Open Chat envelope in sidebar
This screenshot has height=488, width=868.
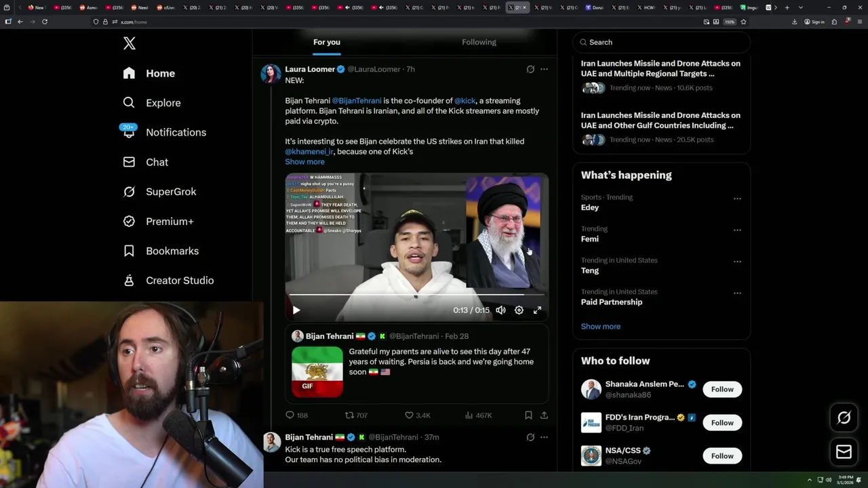point(129,162)
